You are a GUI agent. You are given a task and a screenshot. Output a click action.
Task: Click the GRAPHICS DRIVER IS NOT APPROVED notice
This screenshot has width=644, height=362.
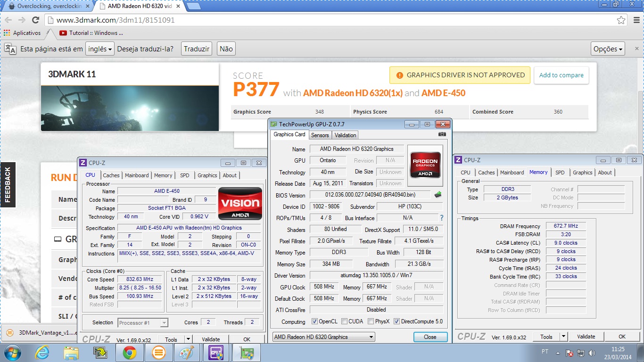[x=460, y=75]
